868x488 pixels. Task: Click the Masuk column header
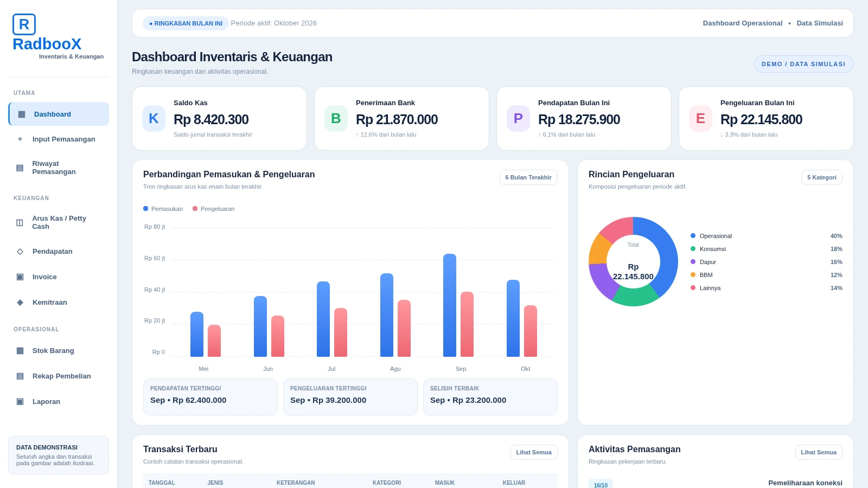(x=445, y=483)
